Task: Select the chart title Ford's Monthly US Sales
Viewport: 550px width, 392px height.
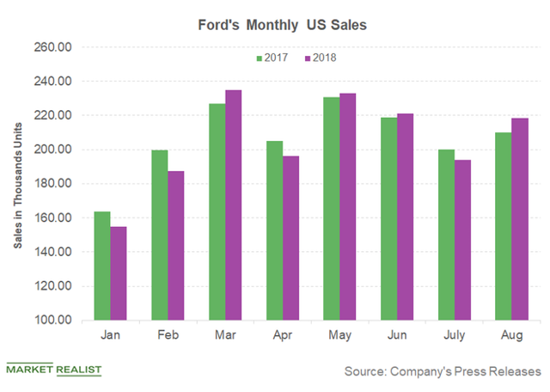Action: point(280,25)
